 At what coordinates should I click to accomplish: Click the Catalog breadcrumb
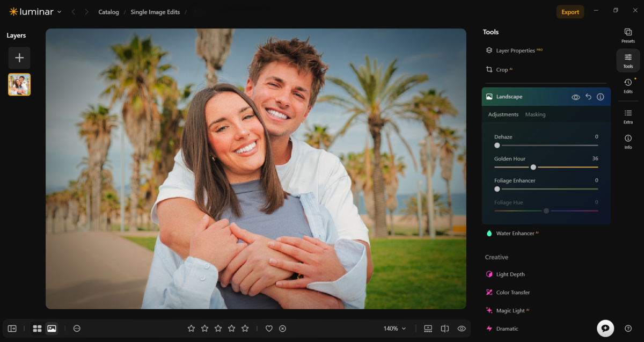click(108, 12)
